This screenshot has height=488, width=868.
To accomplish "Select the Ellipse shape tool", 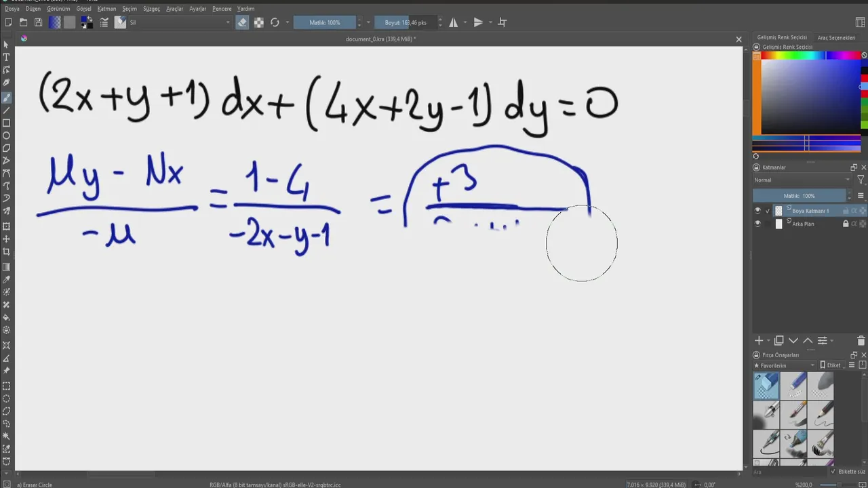I will [6, 136].
